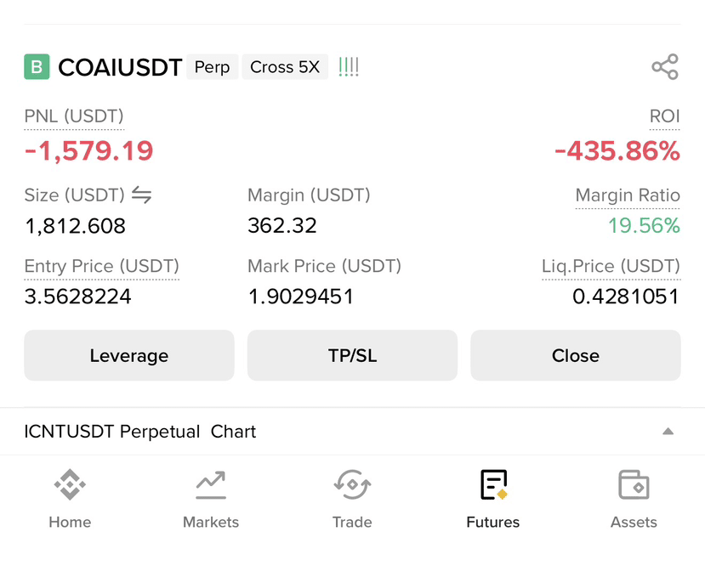Screen dimensions: 705x588
Task: Tap the share position icon
Action: [x=665, y=67]
